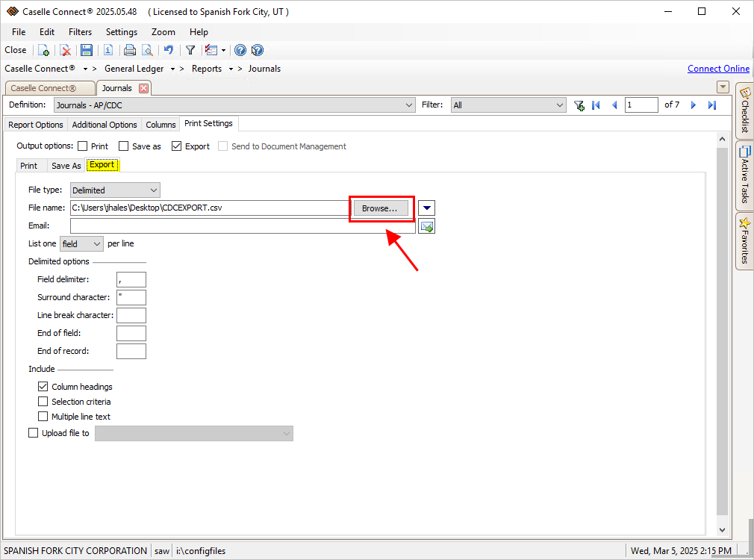Open the Help menu
The image size is (754, 560).
coord(199,32)
